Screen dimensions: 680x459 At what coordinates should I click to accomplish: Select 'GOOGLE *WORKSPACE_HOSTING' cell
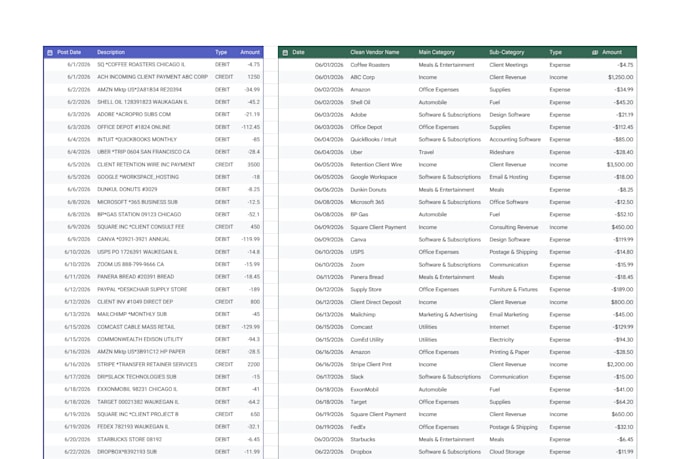(138, 177)
